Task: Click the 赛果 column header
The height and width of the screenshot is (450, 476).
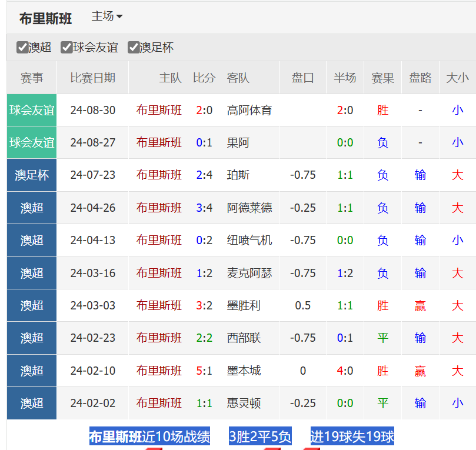Action: [x=382, y=78]
